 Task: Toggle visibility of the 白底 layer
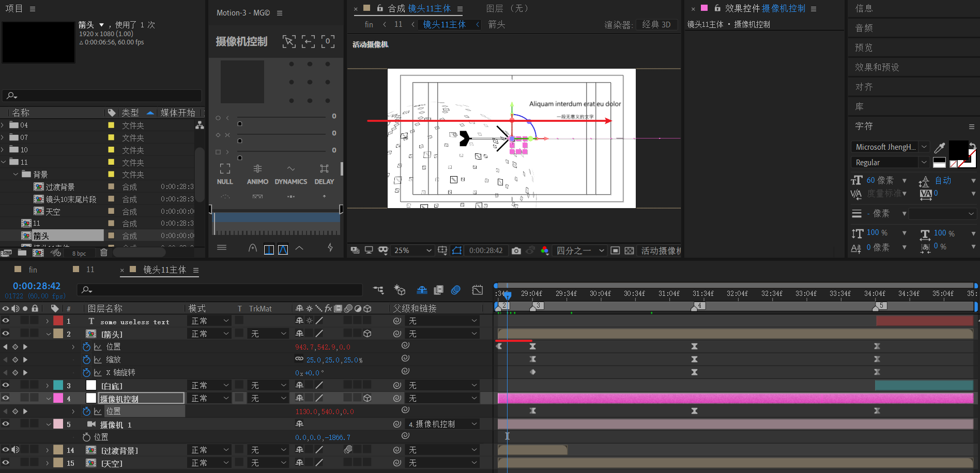(x=6, y=385)
